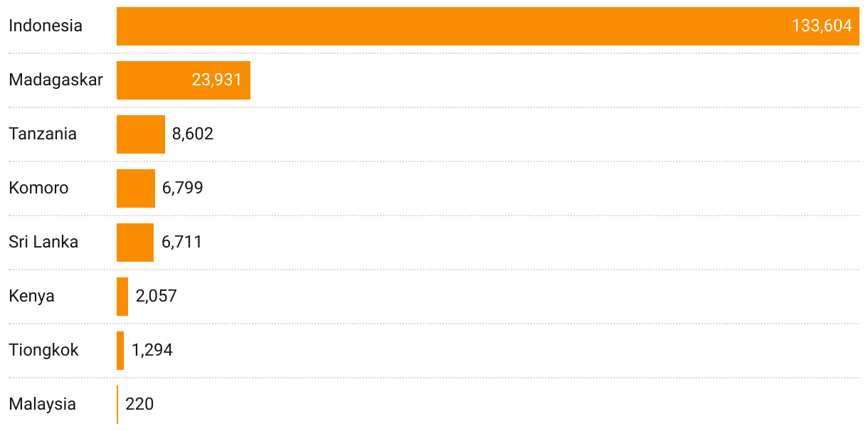868x431 pixels.
Task: Click the Malaysia country label
Action: (x=43, y=404)
